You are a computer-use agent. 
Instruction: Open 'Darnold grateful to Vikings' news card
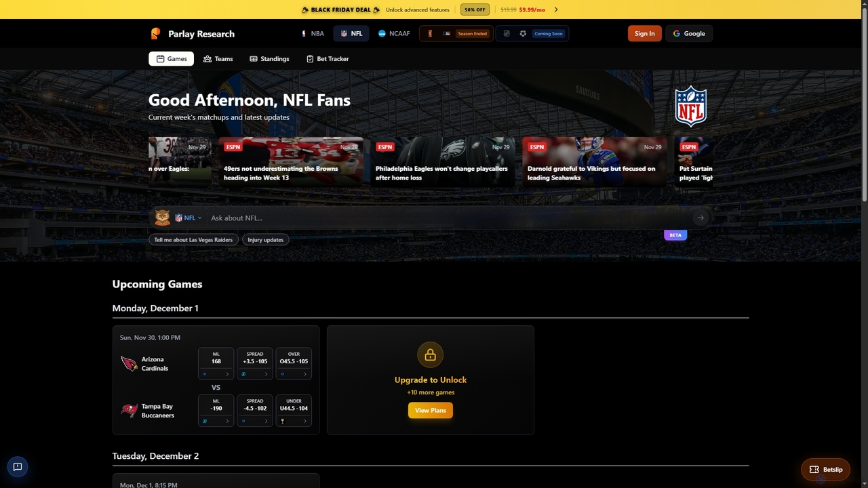click(595, 162)
